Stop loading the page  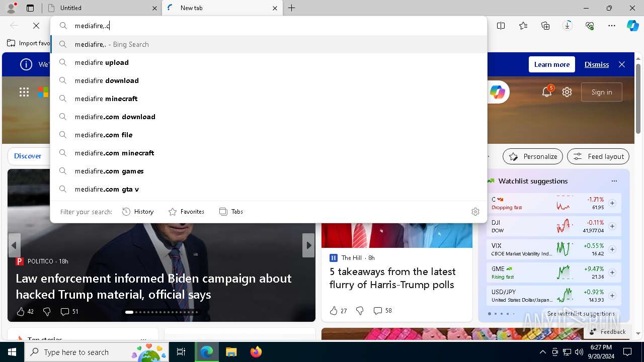(36, 26)
